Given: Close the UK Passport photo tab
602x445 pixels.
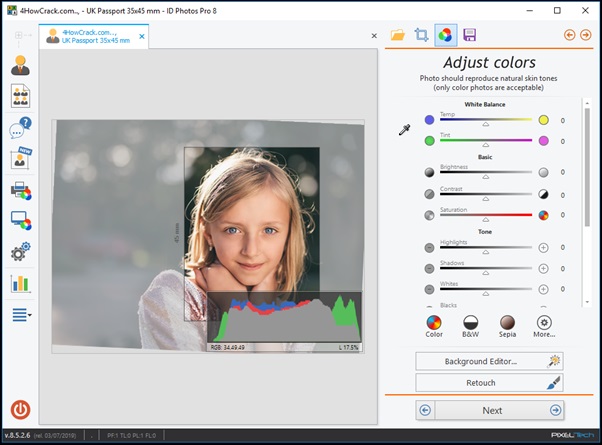Looking at the screenshot, I should point(142,36).
